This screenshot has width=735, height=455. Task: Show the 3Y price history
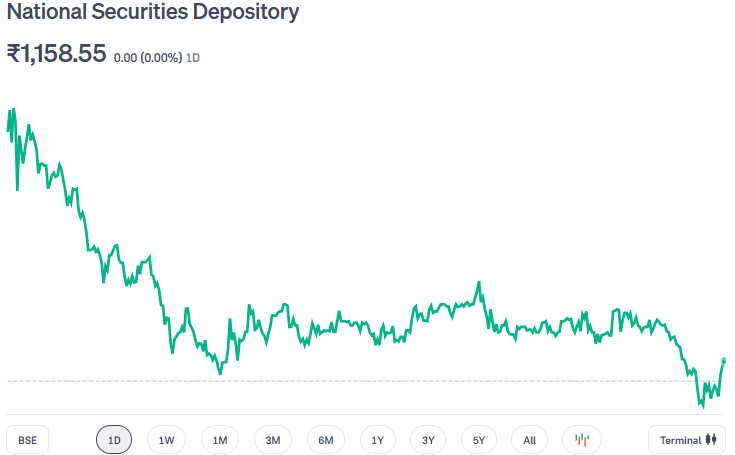428,440
